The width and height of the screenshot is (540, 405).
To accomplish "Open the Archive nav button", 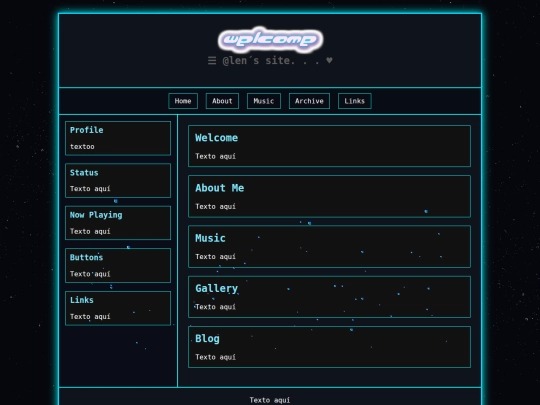I will [x=309, y=101].
